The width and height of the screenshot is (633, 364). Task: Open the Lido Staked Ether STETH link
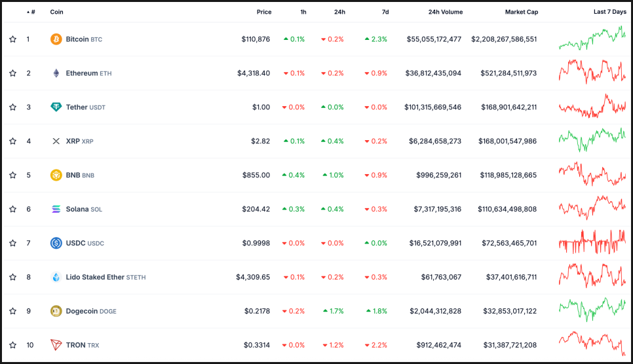(x=105, y=277)
